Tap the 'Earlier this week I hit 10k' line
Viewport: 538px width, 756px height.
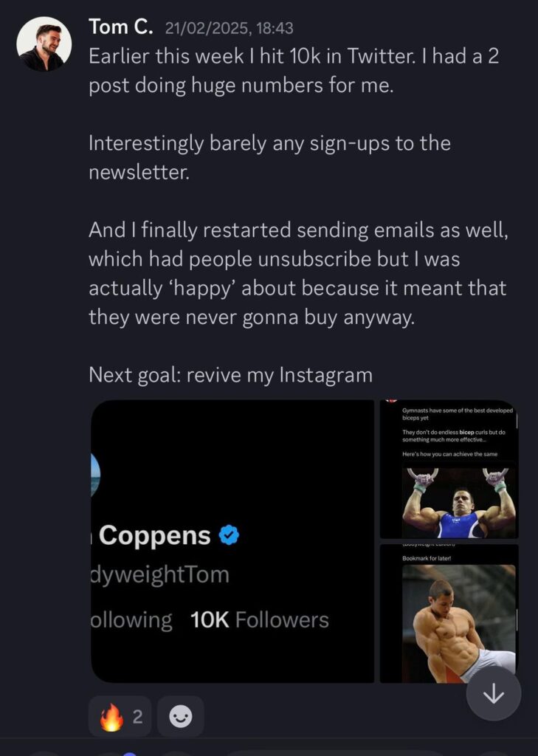click(294, 56)
